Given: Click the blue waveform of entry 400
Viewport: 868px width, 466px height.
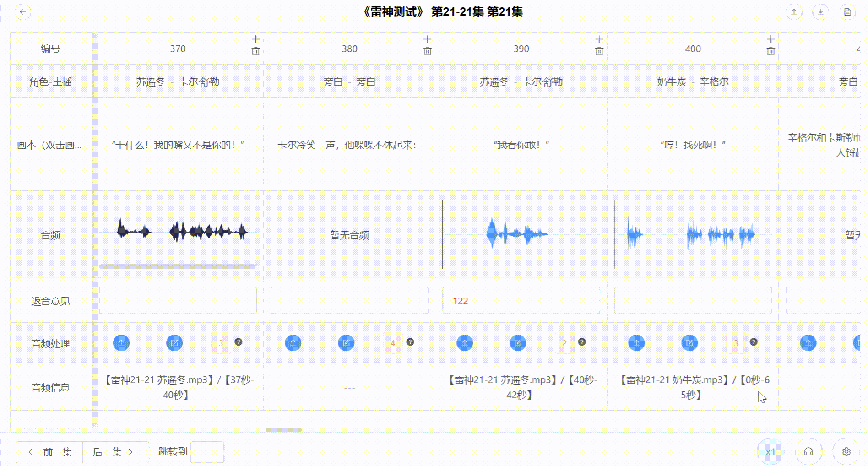Looking at the screenshot, I should tap(693, 234).
